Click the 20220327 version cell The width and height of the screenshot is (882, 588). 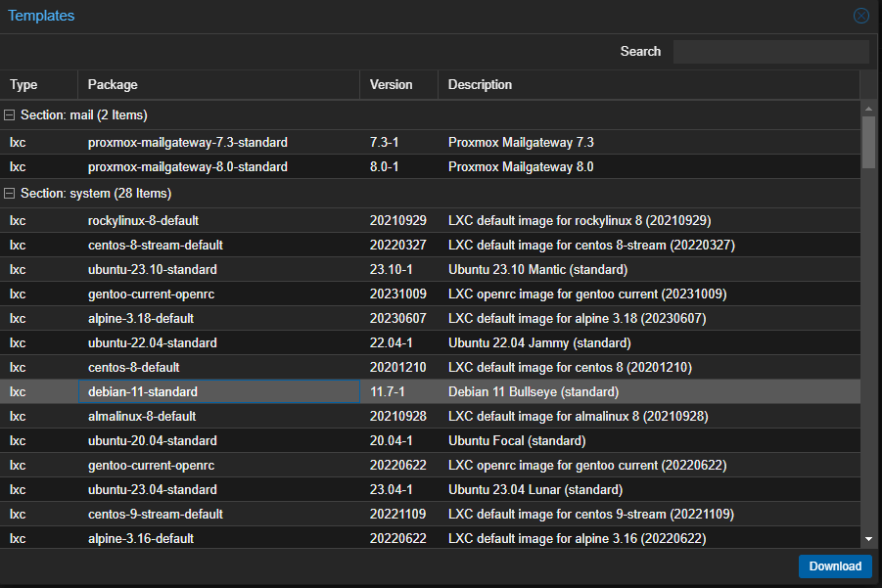(x=398, y=246)
